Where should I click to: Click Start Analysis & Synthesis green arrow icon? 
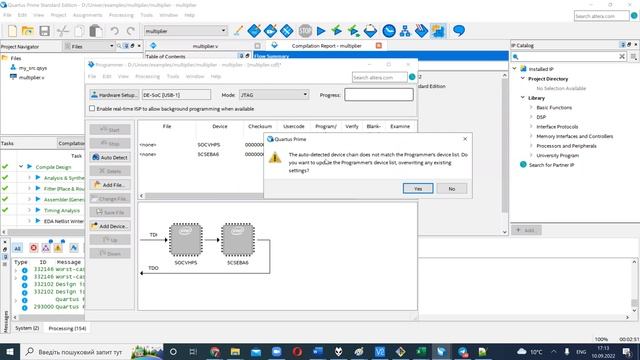click(x=337, y=31)
